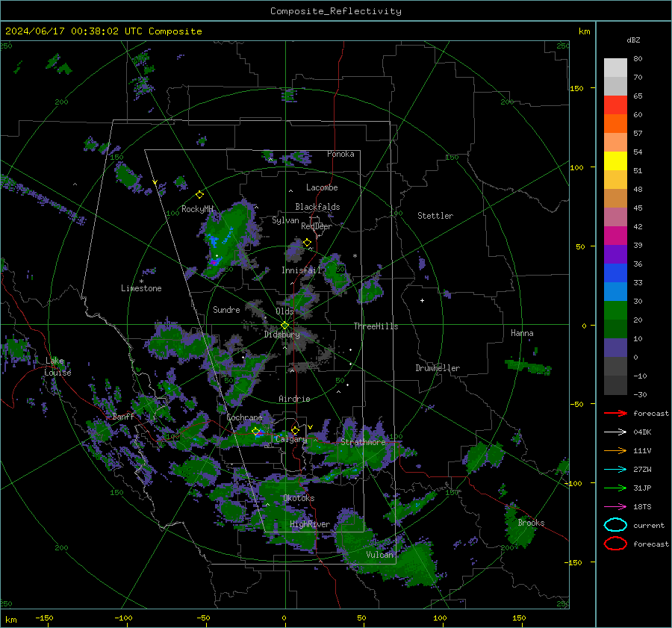Pick the red 65 dBZ swatch

point(615,105)
